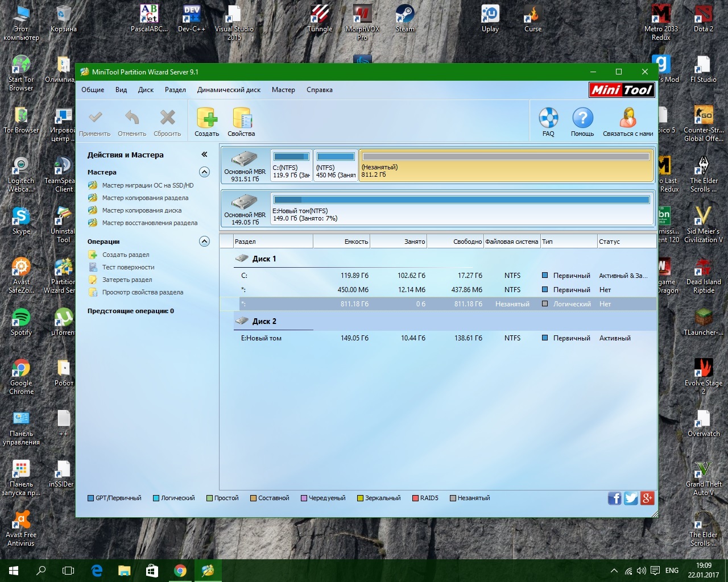Viewport: 728px width, 582px height.
Task: Select Диск 1 header row
Action: click(438, 259)
